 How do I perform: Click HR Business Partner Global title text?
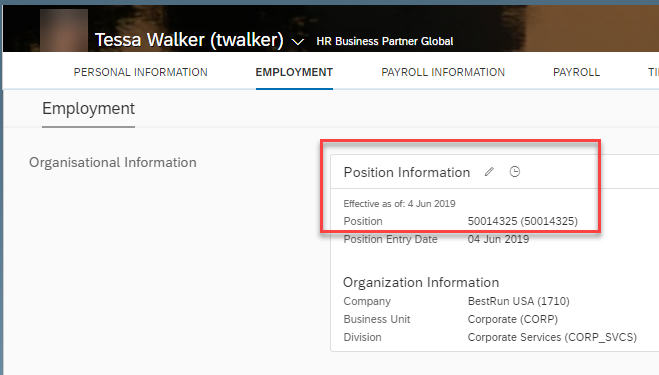(x=385, y=41)
